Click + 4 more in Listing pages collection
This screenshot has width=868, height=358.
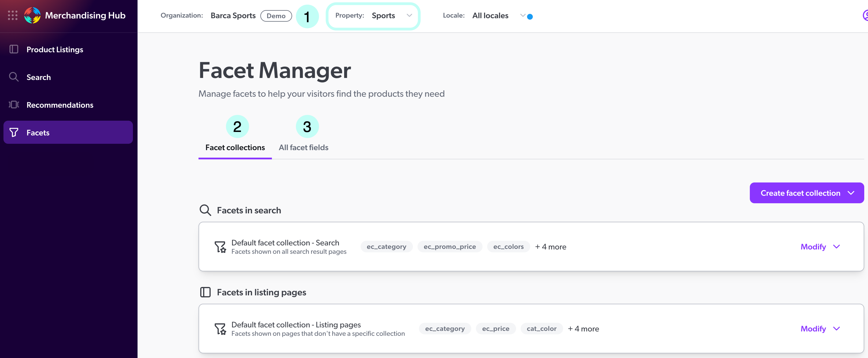583,329
